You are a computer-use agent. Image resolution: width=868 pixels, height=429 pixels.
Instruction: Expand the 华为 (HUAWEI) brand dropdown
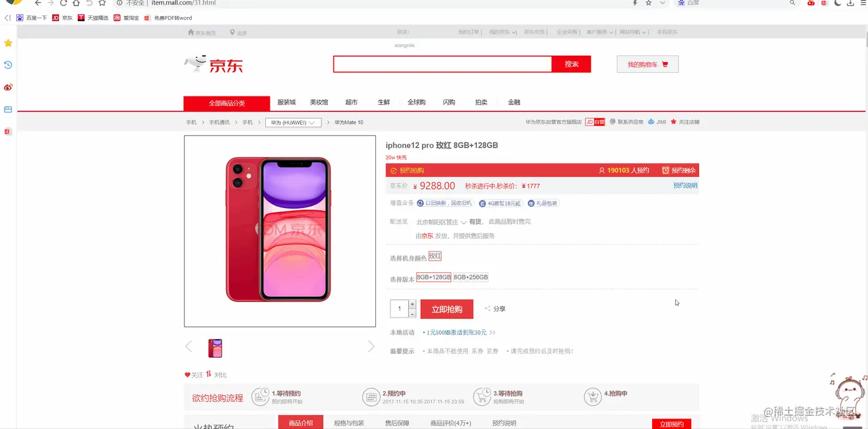tap(293, 122)
